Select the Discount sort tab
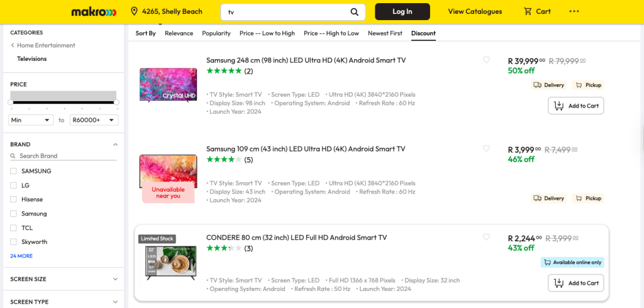This screenshot has width=644, height=308. (423, 33)
